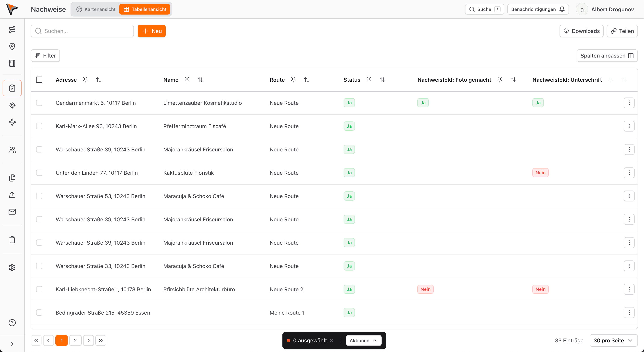Open the team members people icon
644x352 pixels.
click(x=12, y=150)
